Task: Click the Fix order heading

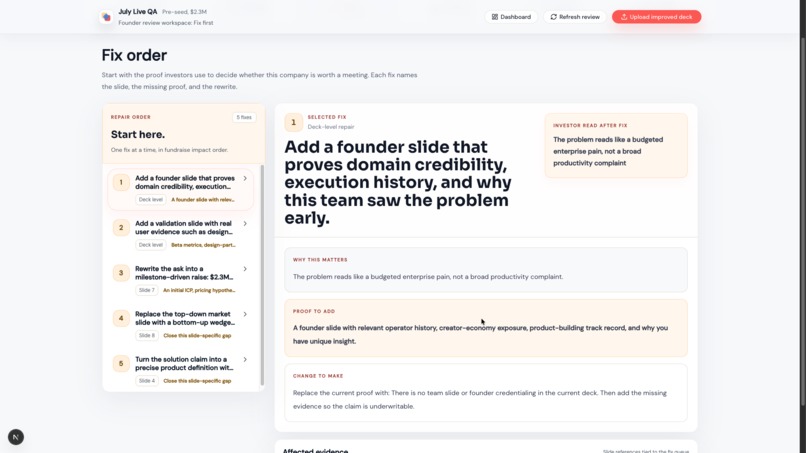Action: 134,55
